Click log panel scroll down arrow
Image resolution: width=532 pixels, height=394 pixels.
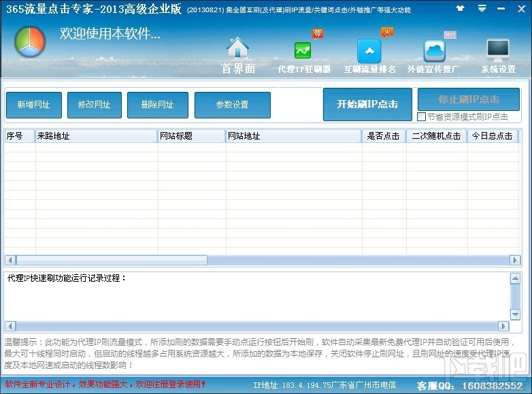point(515,314)
